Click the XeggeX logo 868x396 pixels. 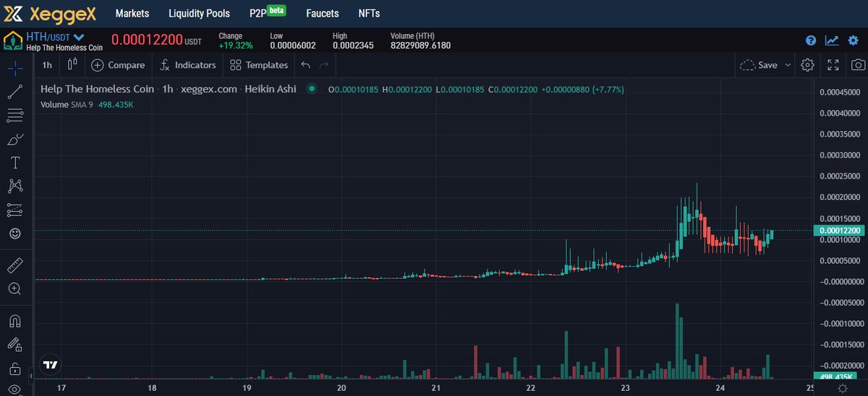(51, 13)
